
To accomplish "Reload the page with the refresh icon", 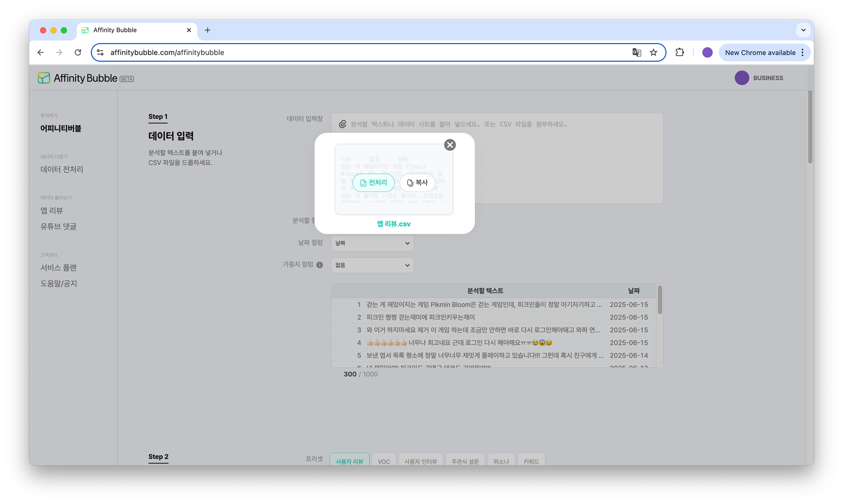I will (78, 53).
